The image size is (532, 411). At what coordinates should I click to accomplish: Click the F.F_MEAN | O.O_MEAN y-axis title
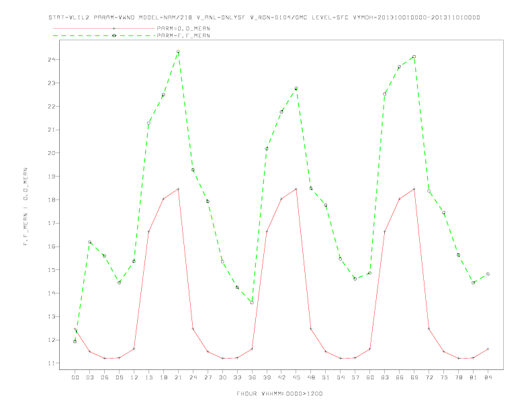tap(26, 207)
